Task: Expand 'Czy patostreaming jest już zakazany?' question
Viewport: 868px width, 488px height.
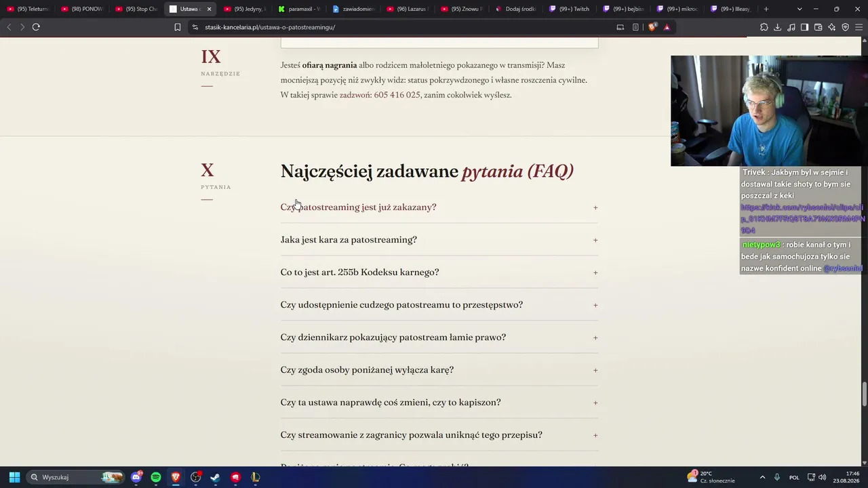Action: point(439,207)
